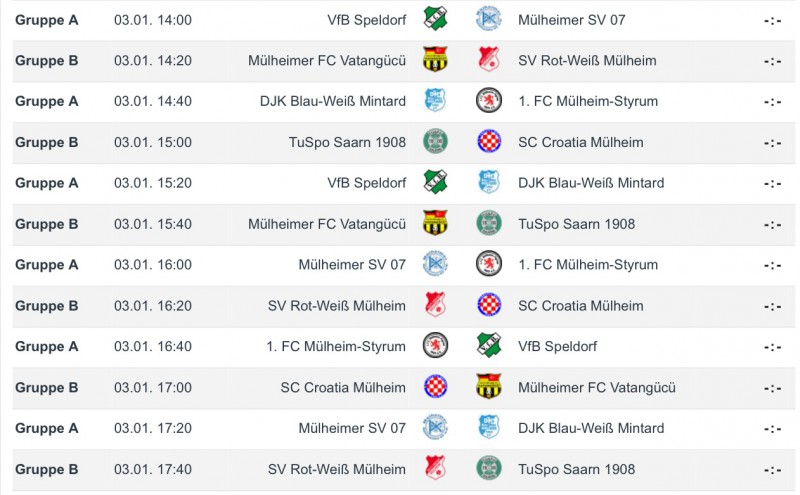800x495 pixels.
Task: Select Mülheimer FC Vatangücü crest in 14:20 match
Action: click(435, 60)
